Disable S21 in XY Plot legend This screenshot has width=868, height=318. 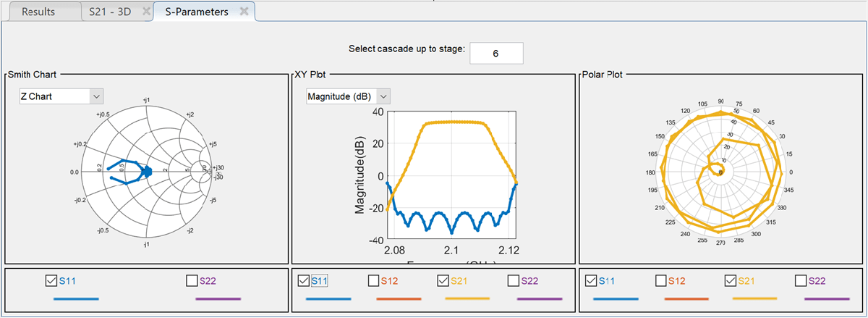(443, 280)
